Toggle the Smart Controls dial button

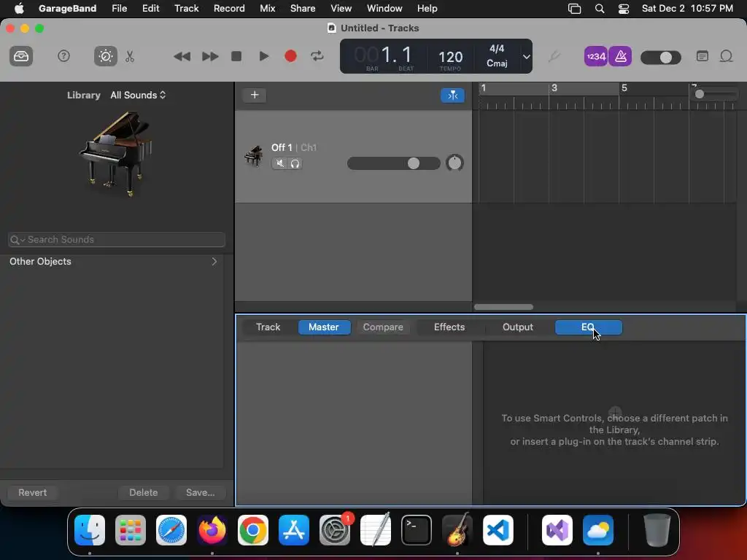coord(105,56)
